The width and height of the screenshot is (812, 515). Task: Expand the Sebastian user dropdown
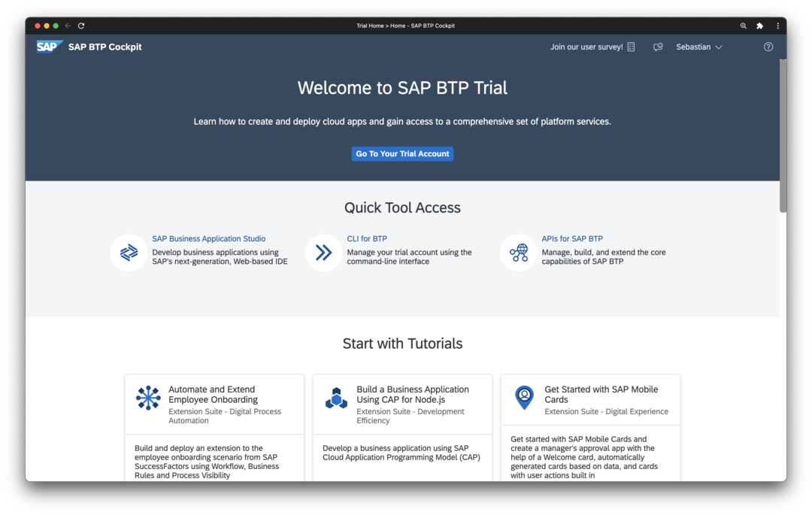point(698,47)
